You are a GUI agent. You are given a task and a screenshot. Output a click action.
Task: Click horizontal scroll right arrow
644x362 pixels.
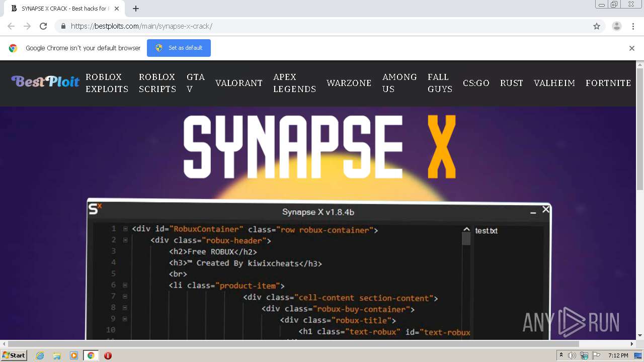pyautogui.click(x=632, y=344)
